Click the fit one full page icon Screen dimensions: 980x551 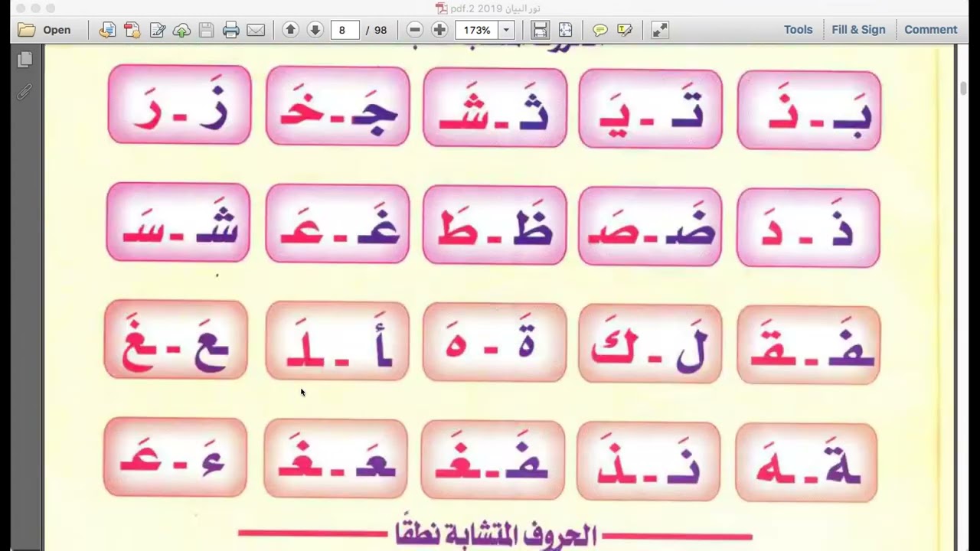(565, 30)
